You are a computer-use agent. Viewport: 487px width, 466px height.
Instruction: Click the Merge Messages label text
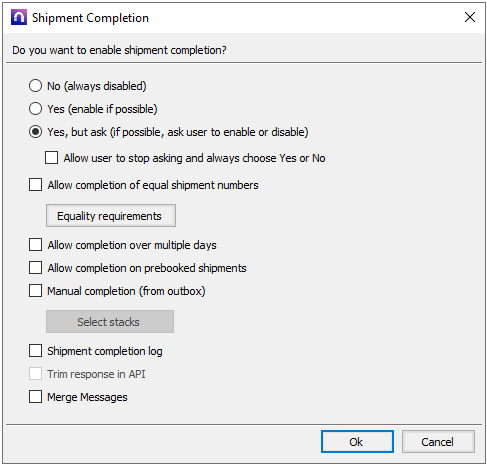point(87,397)
